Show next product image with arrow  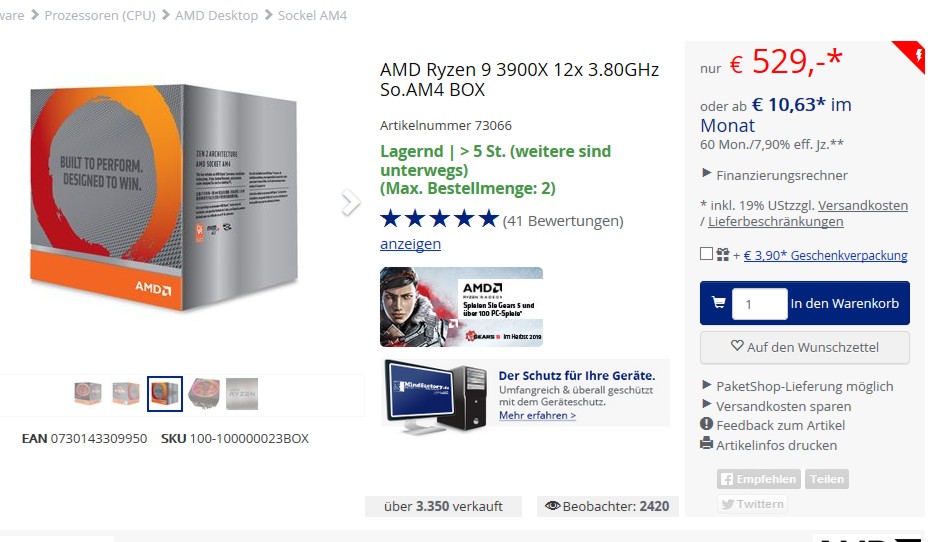point(350,203)
